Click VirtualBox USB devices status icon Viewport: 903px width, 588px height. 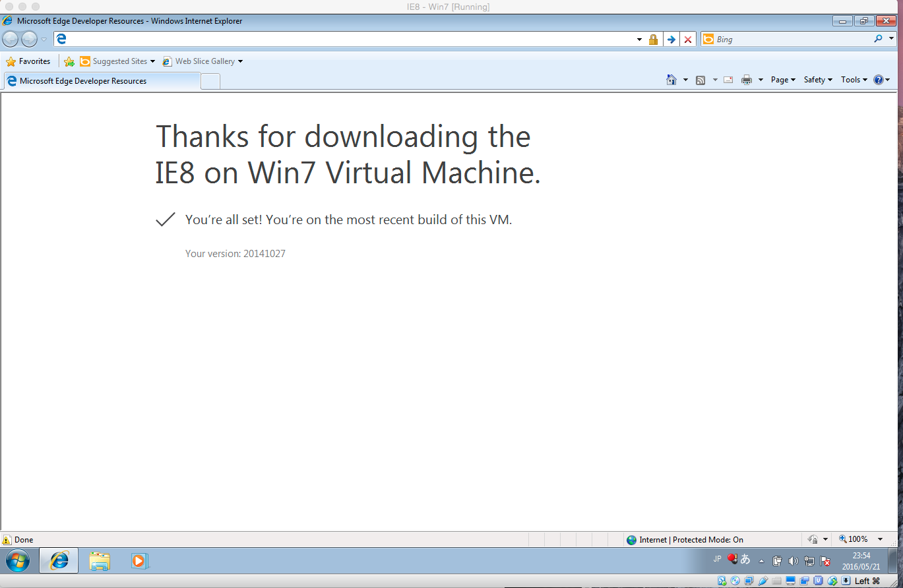(763, 581)
